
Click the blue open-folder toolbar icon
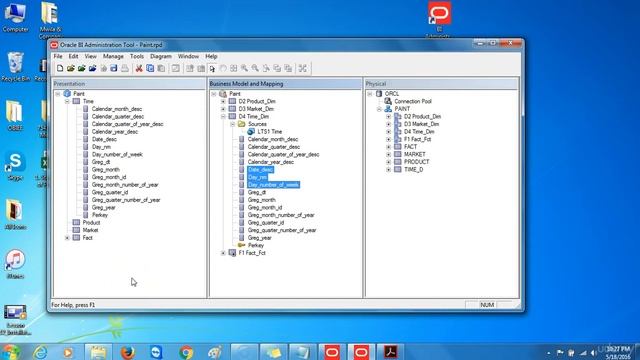point(93,68)
